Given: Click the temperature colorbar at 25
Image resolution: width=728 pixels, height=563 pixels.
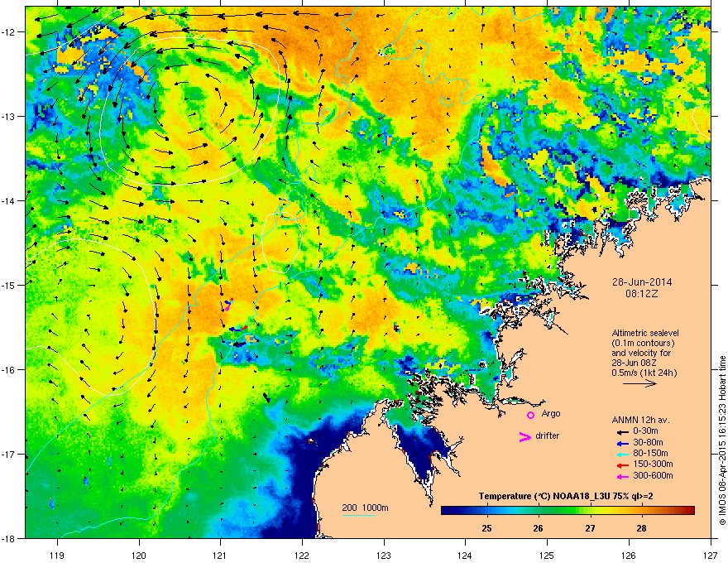Looking at the screenshot, I should [487, 510].
